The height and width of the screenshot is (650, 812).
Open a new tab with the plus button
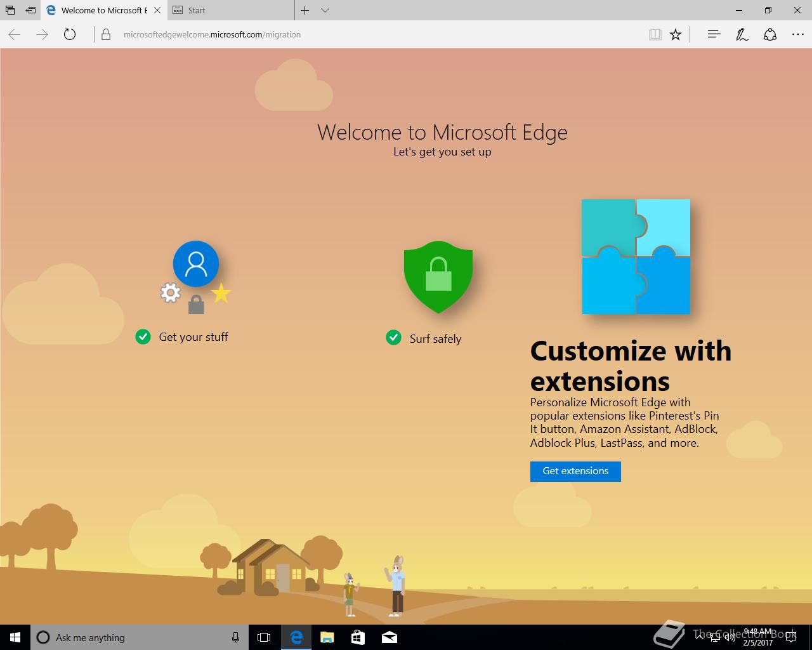click(305, 10)
